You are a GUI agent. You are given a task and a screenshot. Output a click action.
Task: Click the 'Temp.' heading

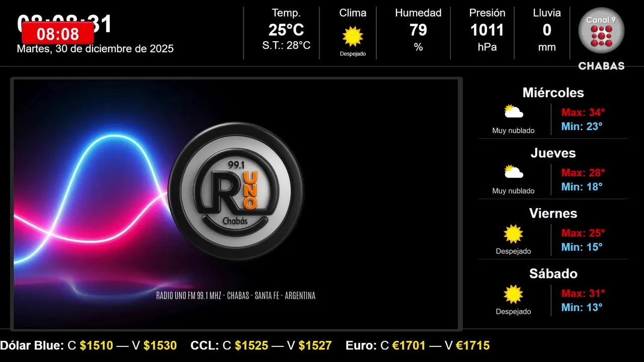tap(286, 13)
